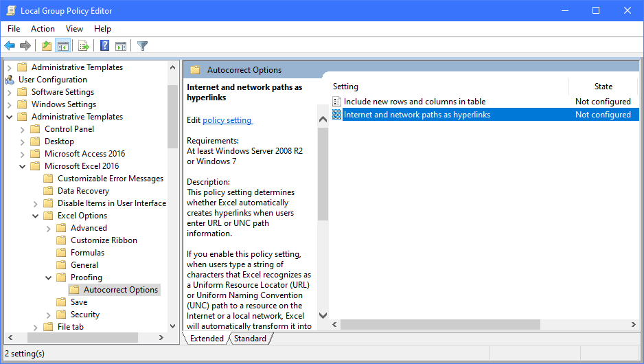Click the Software Settings folder icon
This screenshot has height=364, width=644.
coord(22,91)
